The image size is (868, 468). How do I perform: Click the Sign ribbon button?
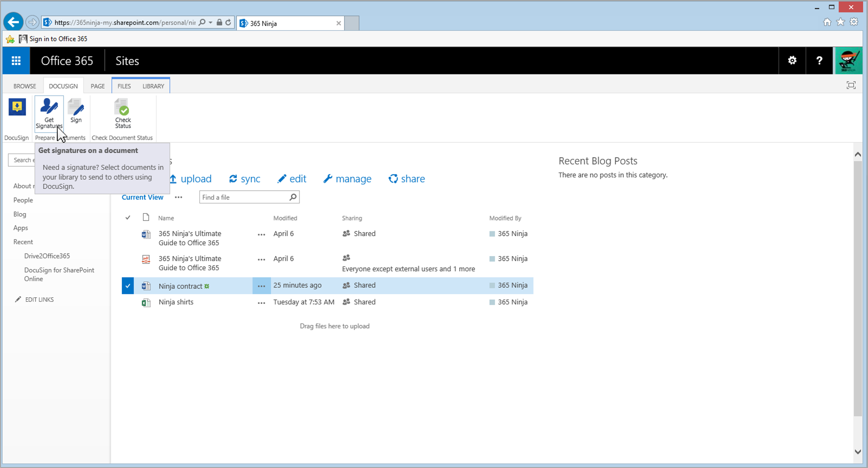[76, 111]
